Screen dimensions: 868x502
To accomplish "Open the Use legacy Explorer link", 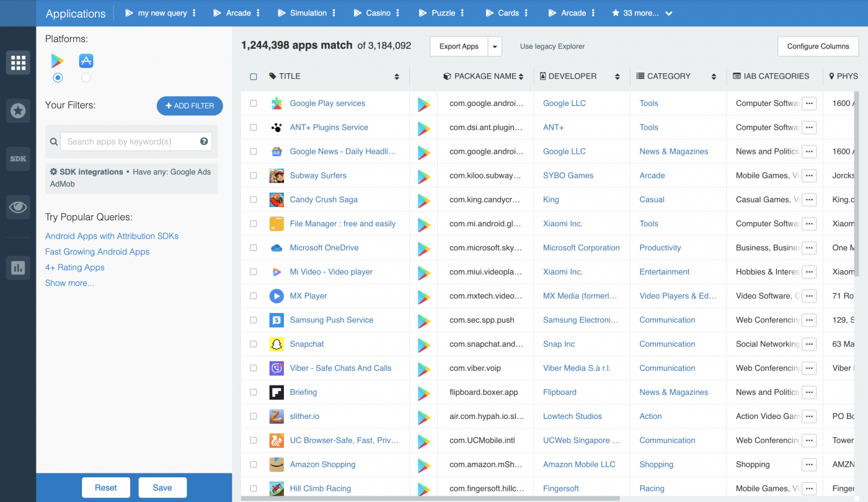I will pyautogui.click(x=552, y=46).
